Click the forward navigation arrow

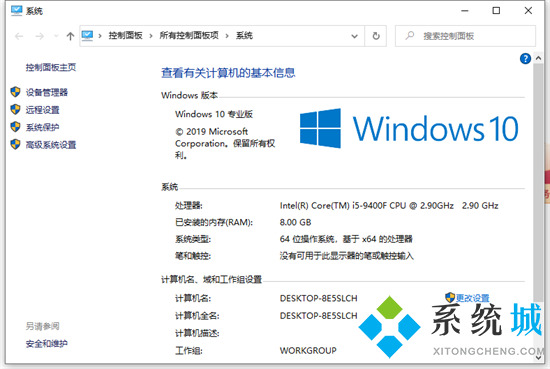pos(40,36)
